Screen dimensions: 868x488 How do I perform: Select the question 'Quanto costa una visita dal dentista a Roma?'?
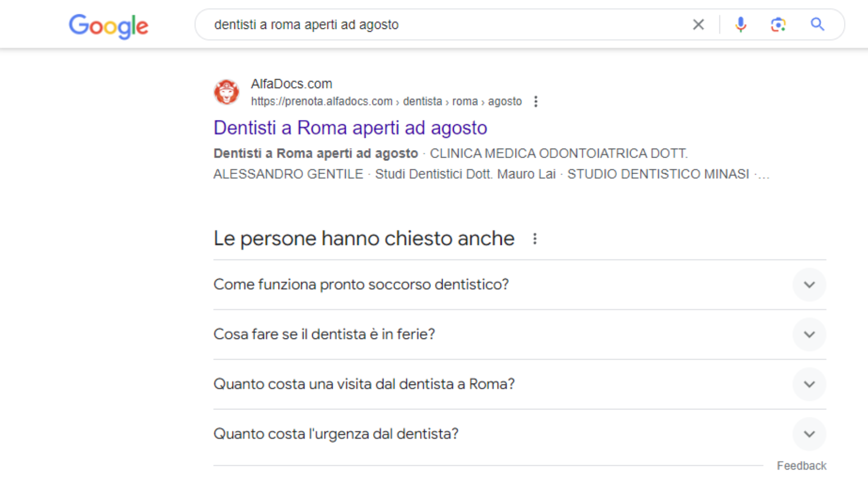click(363, 384)
